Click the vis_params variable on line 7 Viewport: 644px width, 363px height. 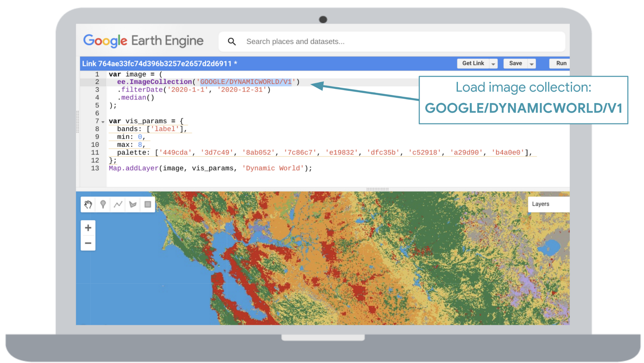tap(146, 121)
